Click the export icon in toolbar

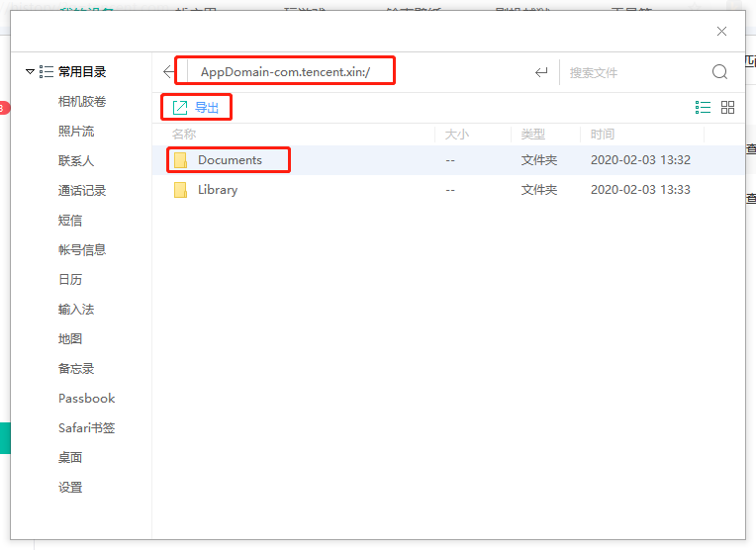(x=180, y=107)
